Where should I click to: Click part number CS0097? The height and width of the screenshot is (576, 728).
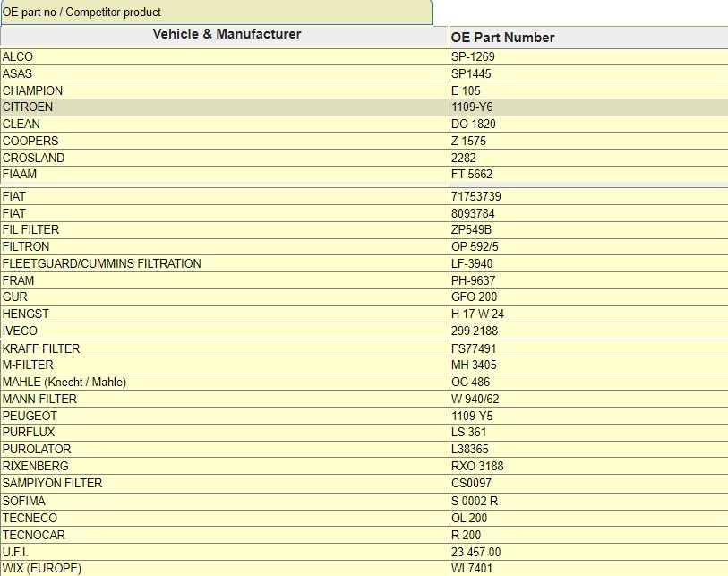click(x=471, y=483)
